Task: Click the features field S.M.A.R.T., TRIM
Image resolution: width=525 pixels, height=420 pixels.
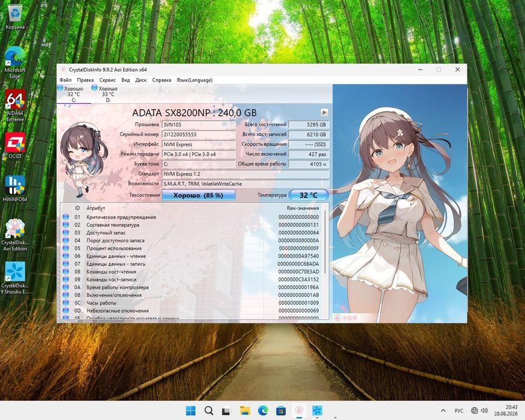Action: click(x=245, y=184)
